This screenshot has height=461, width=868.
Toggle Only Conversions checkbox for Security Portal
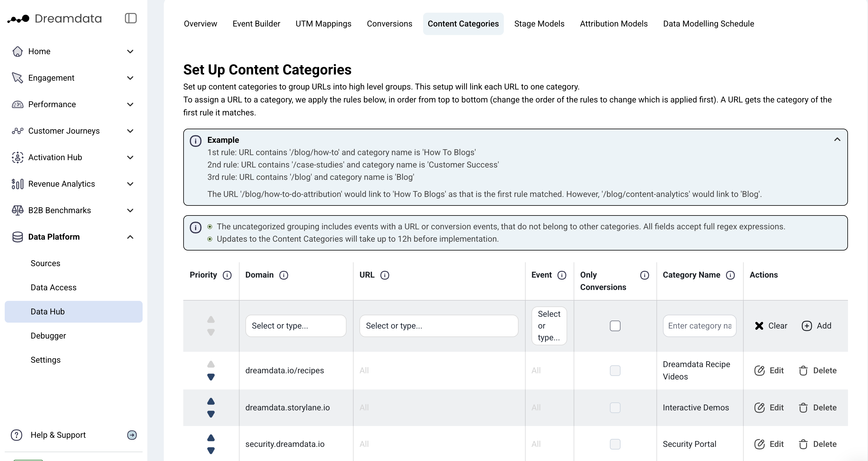point(615,444)
